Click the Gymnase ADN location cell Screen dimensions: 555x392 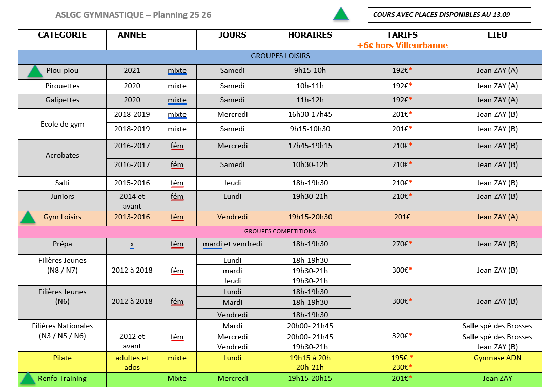(x=497, y=358)
